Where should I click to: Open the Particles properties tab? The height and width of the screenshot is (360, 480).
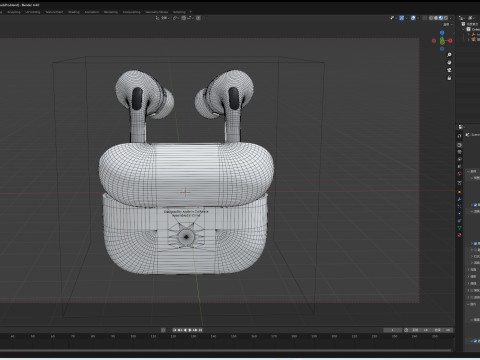459,206
